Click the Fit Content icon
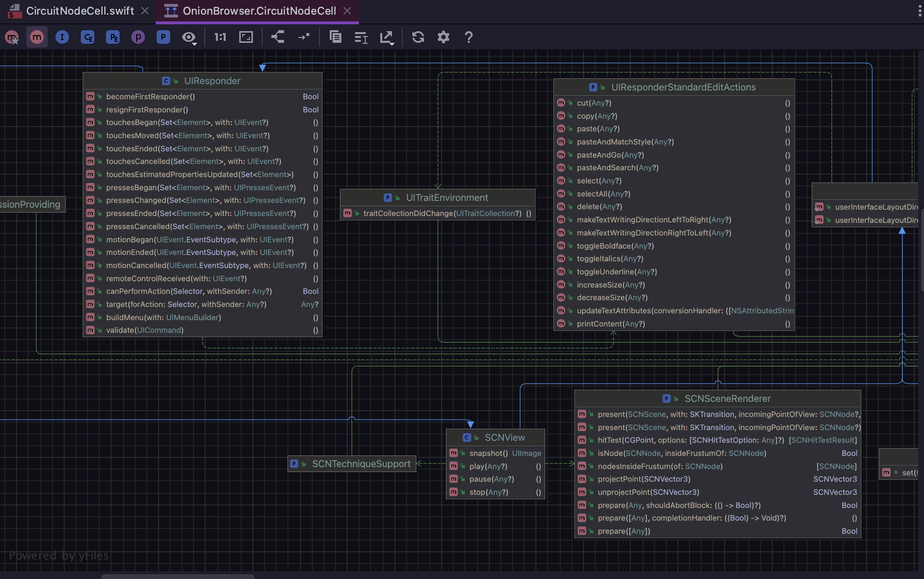The image size is (924, 579). [x=246, y=37]
